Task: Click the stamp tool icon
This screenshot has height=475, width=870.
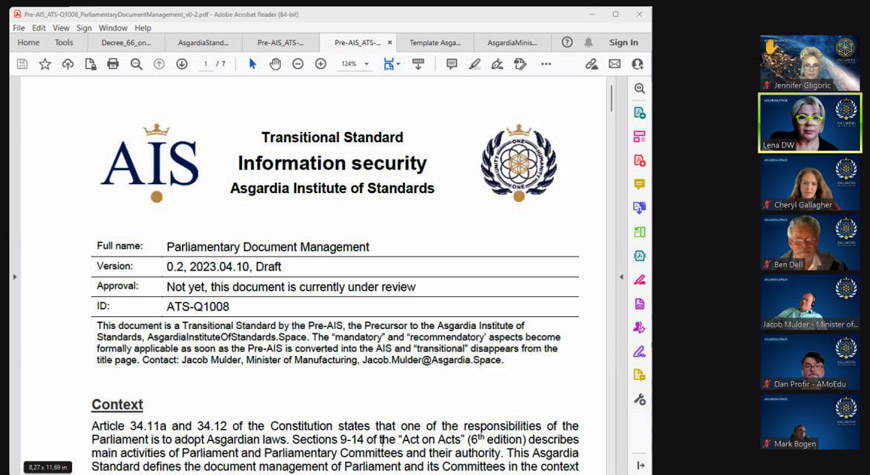Action: click(520, 64)
